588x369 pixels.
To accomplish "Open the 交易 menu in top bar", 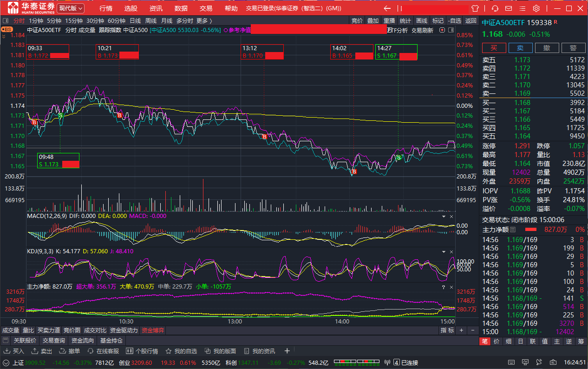I will pos(206,8).
